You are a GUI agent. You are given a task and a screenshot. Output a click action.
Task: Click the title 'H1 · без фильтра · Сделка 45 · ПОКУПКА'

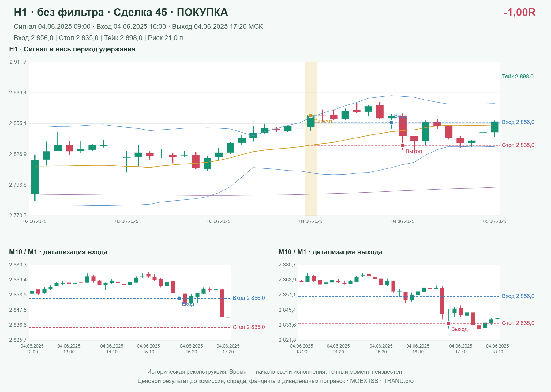coord(121,12)
